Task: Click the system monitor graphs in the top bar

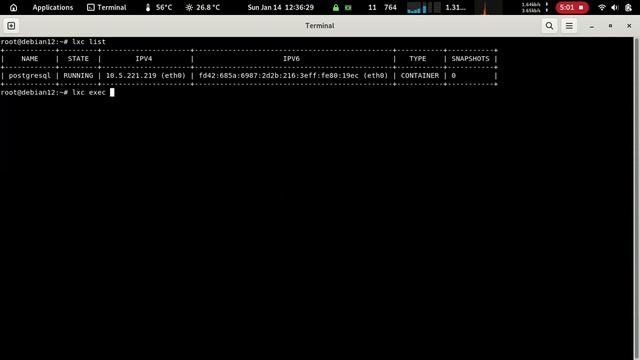Action: click(424, 7)
